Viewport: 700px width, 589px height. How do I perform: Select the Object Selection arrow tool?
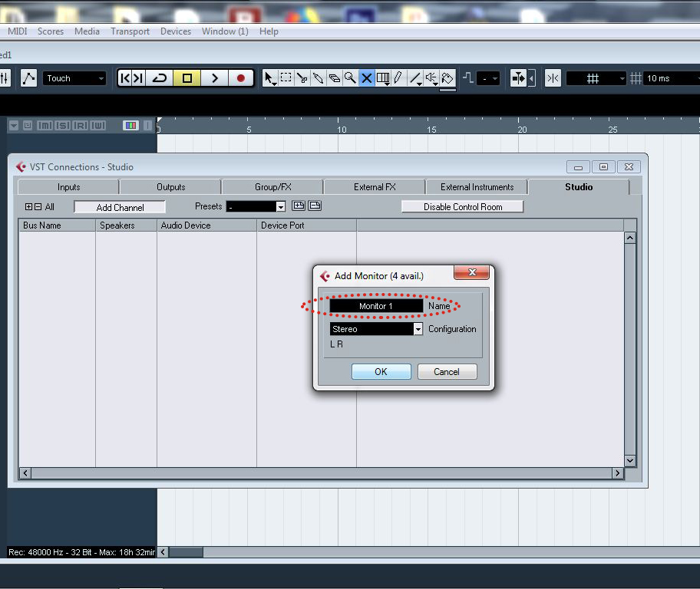coord(269,78)
